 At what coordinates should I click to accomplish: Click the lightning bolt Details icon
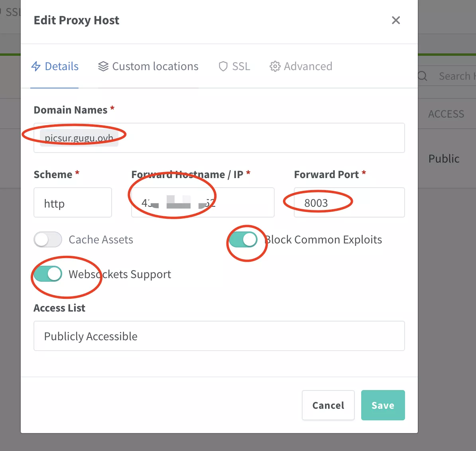[36, 67]
